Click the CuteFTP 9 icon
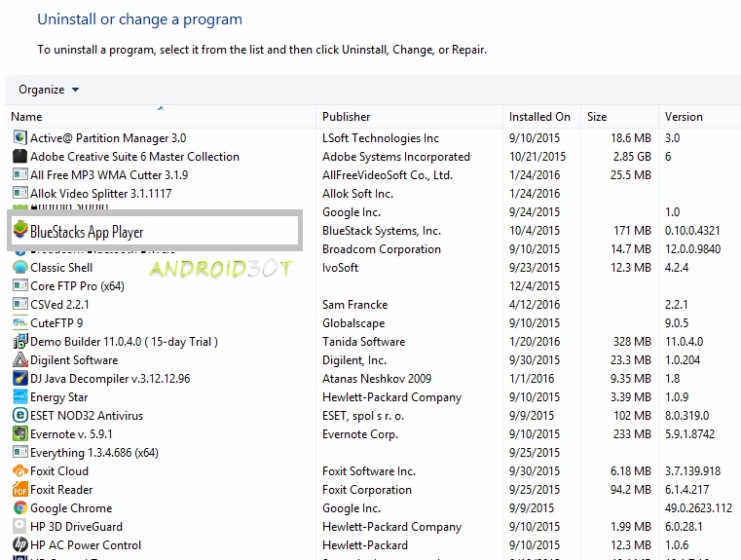Screen dimensions: 741x560 (x=19, y=322)
